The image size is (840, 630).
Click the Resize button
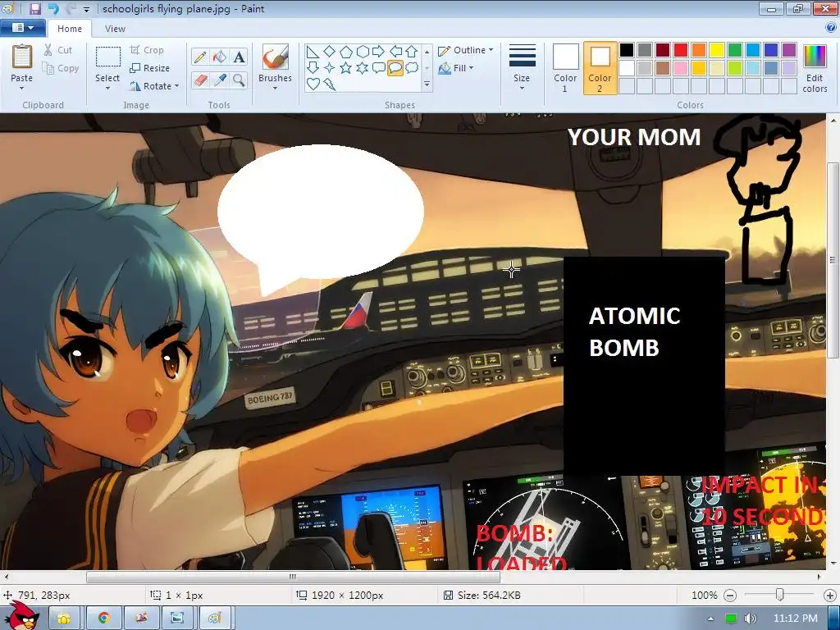pos(149,68)
